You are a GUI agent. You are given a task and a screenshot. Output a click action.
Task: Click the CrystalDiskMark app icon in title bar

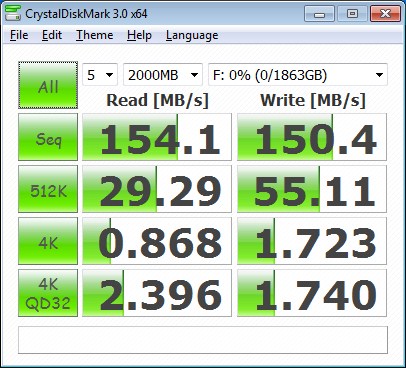pos(13,13)
